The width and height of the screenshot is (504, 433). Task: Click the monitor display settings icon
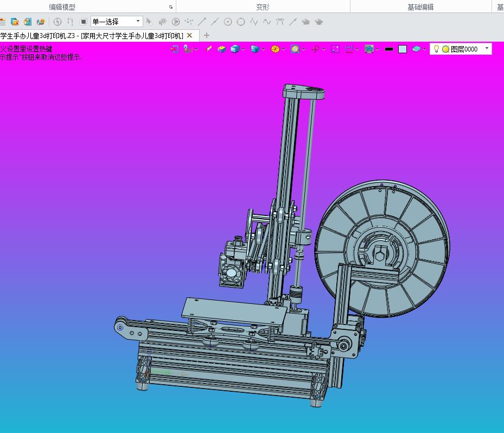click(369, 49)
